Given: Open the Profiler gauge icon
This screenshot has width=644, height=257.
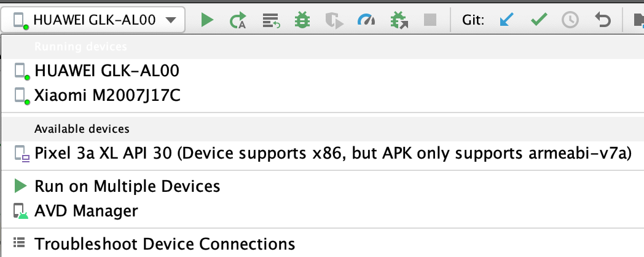Looking at the screenshot, I should 366,20.
